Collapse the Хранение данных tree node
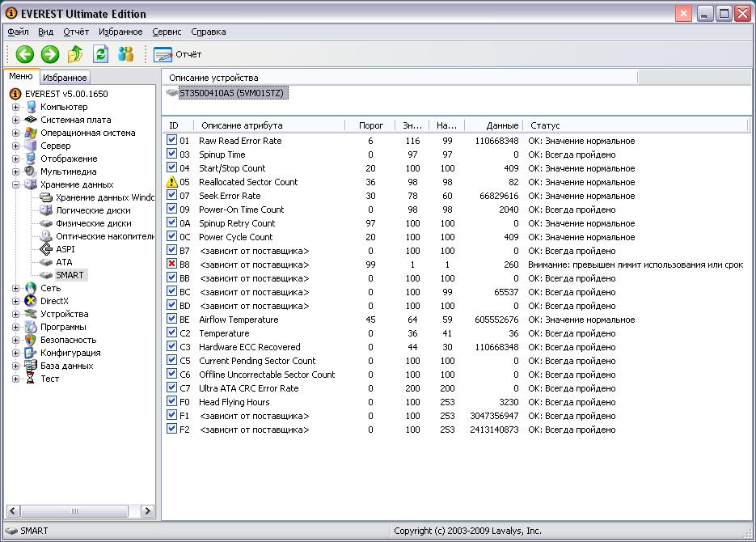 click(15, 184)
